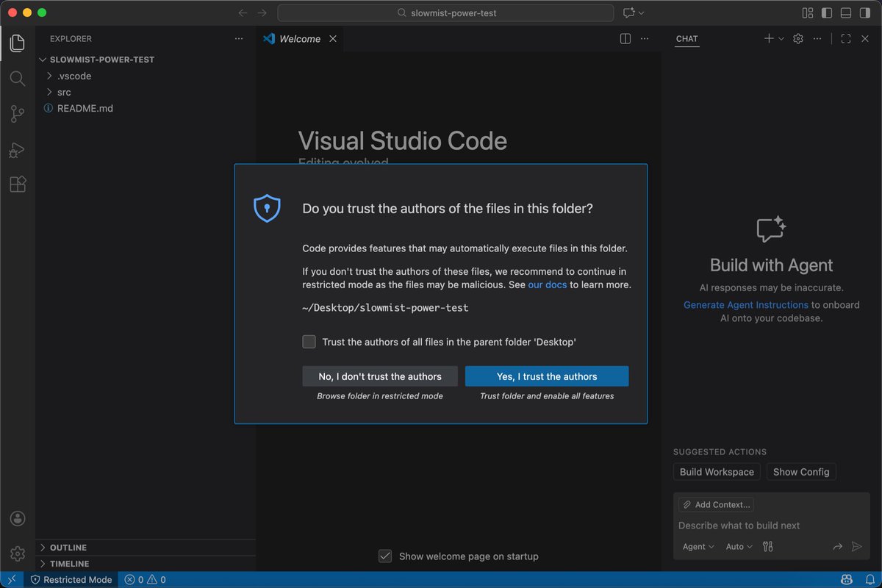Click the Accounts icon in activity bar
This screenshot has width=882, height=588.
(x=17, y=518)
